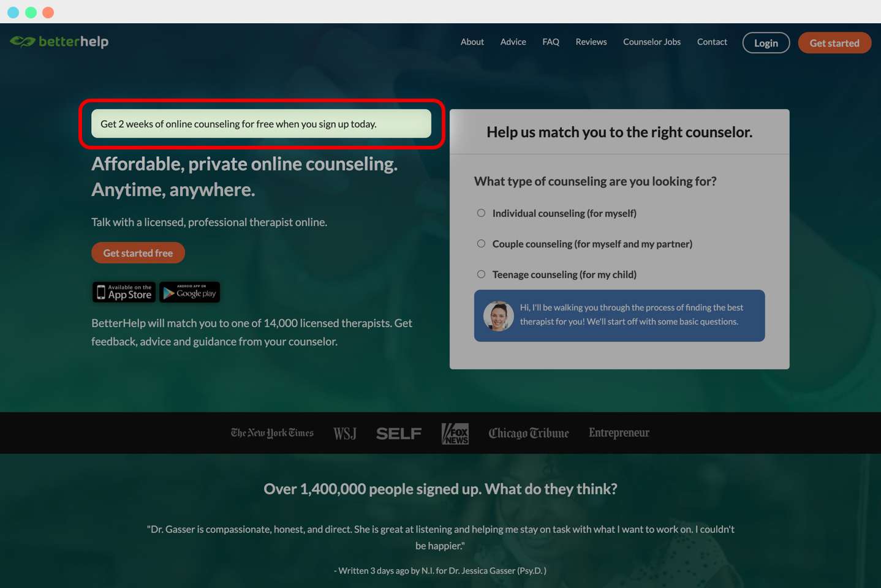
Task: Click the blue window control dot
Action: click(13, 12)
